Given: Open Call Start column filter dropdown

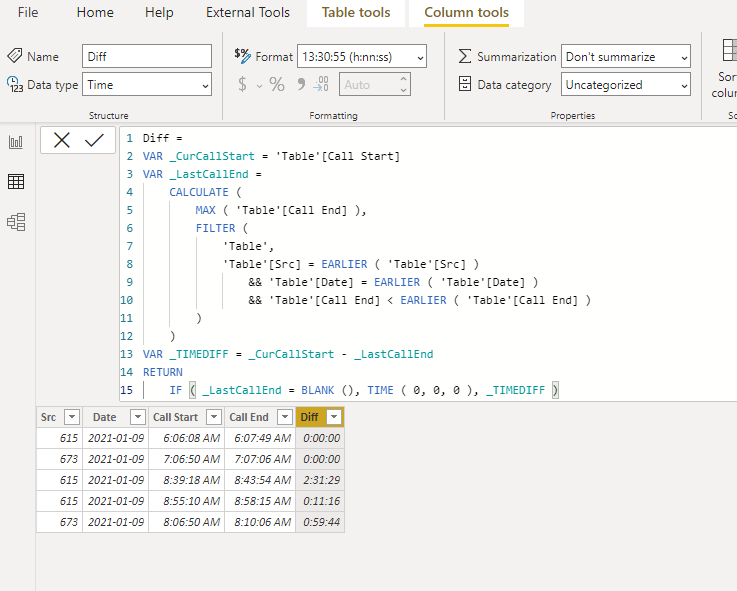Looking at the screenshot, I should (214, 417).
